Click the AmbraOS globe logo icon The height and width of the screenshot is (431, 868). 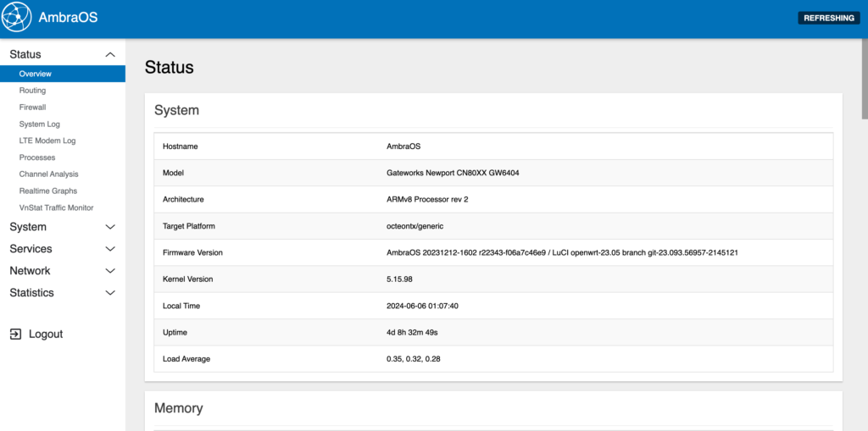17,18
